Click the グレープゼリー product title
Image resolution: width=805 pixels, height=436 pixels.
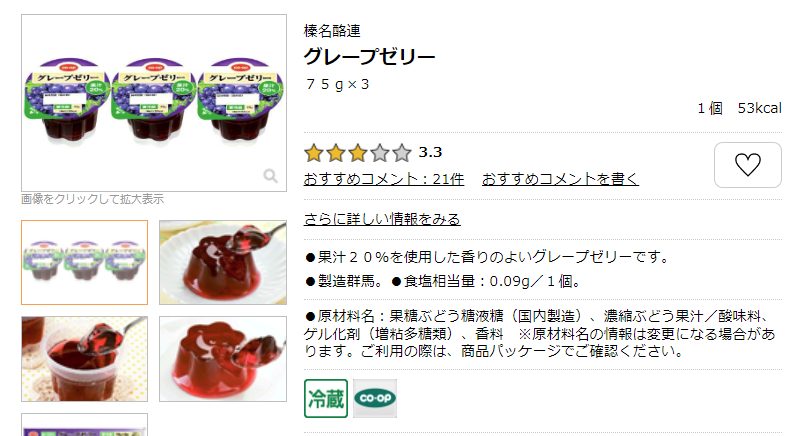[x=369, y=56]
